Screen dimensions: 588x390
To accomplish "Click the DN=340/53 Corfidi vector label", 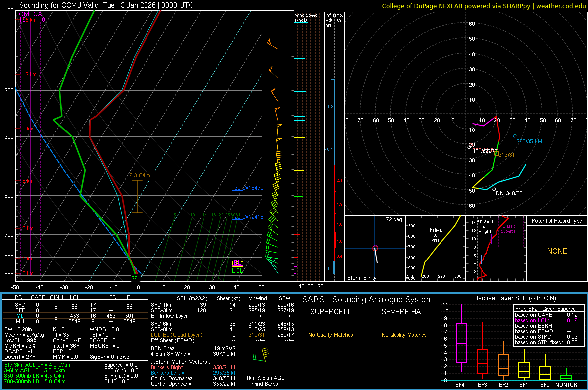I will click(509, 193).
